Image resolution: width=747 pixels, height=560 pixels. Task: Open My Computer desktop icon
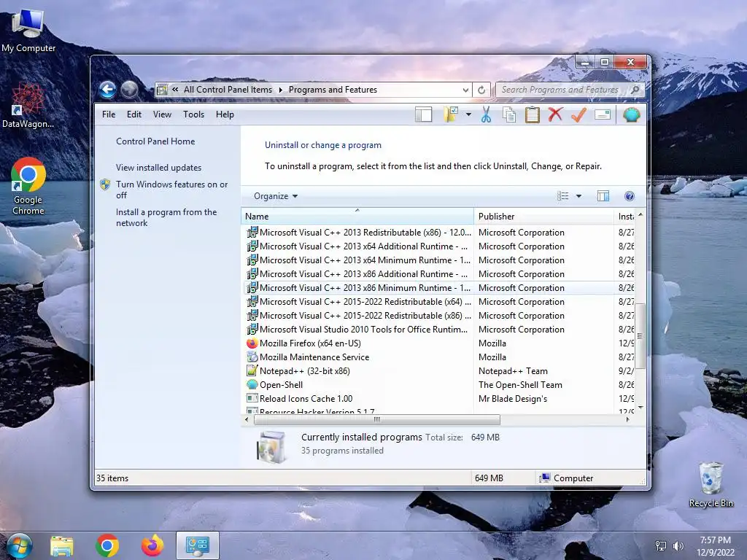(x=28, y=30)
